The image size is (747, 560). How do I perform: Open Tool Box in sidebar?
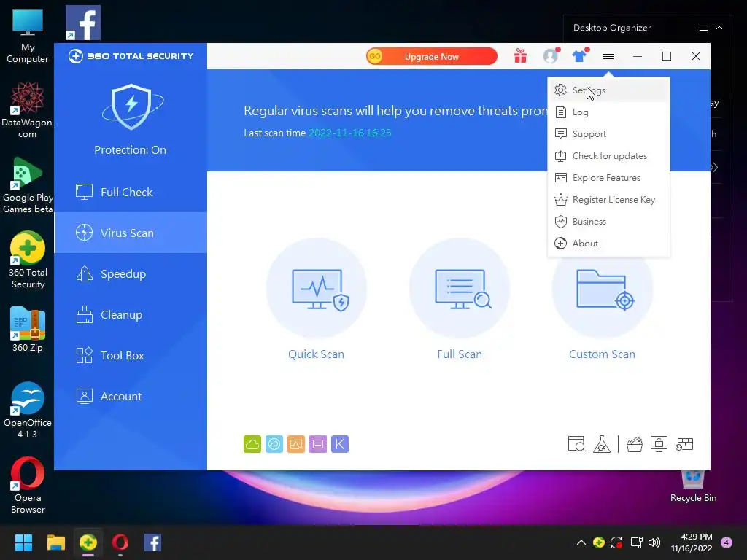click(131, 356)
